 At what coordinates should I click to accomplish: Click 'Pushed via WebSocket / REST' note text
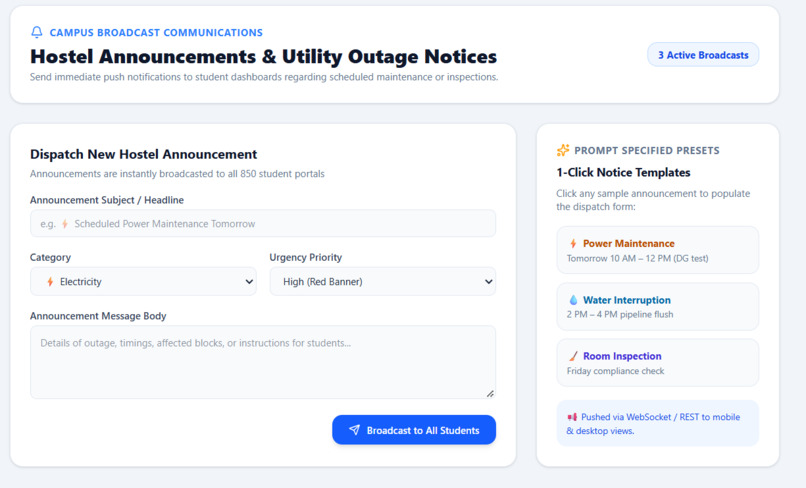point(653,424)
